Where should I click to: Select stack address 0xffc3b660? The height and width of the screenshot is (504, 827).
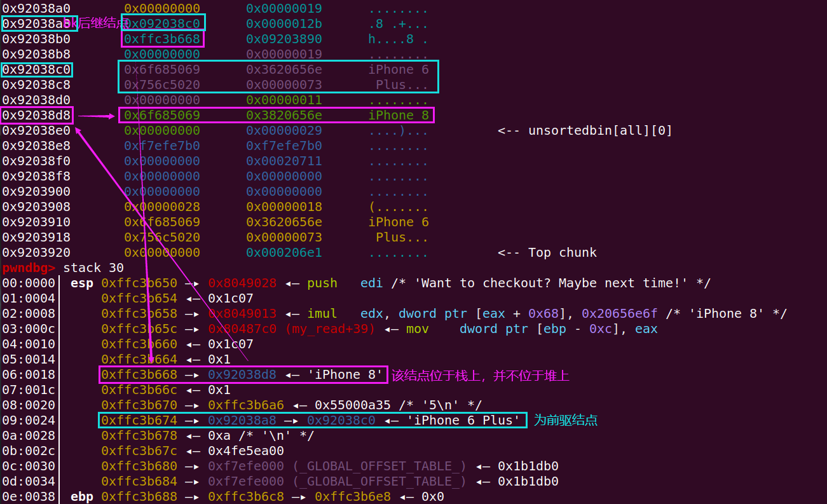(x=139, y=344)
